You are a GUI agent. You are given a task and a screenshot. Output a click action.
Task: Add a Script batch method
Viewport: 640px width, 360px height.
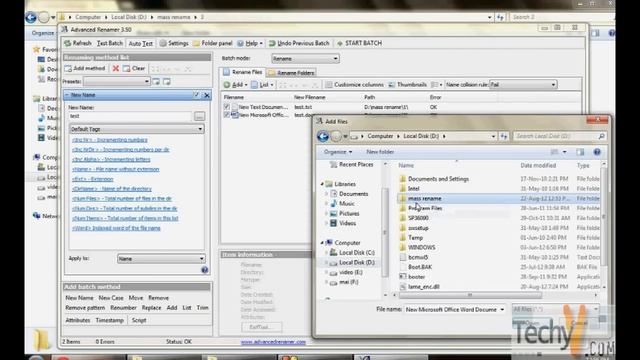click(x=139, y=320)
